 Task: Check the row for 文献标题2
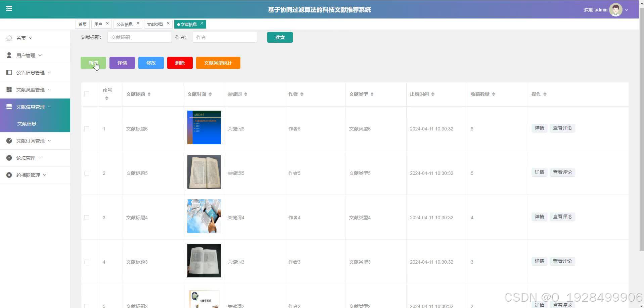click(87, 306)
